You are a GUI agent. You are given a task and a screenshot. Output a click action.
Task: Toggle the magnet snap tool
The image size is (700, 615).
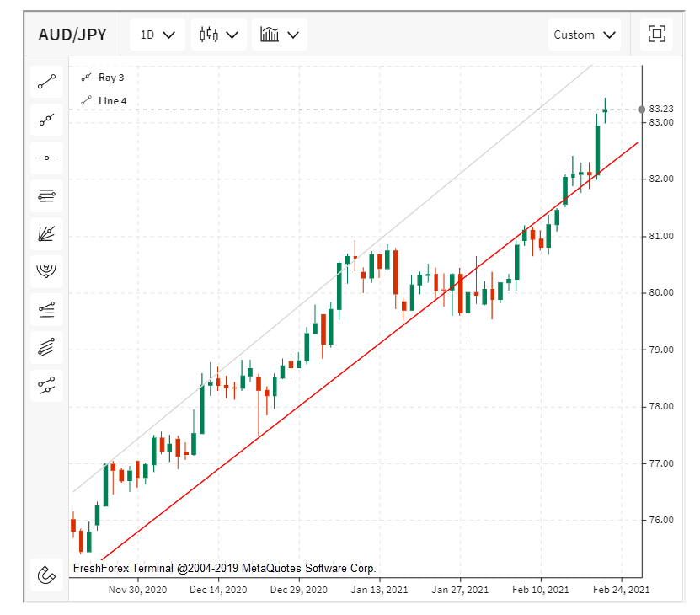(47, 575)
